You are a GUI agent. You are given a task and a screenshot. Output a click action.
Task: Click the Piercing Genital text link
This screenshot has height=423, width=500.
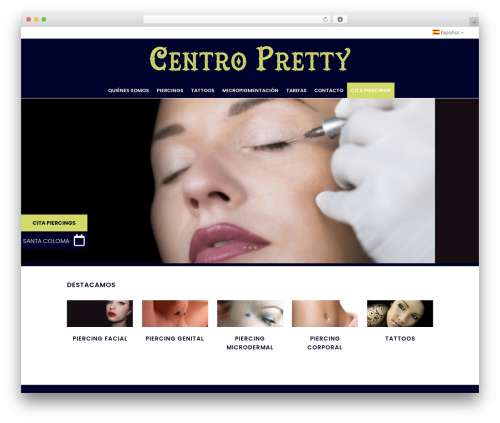[x=175, y=338]
